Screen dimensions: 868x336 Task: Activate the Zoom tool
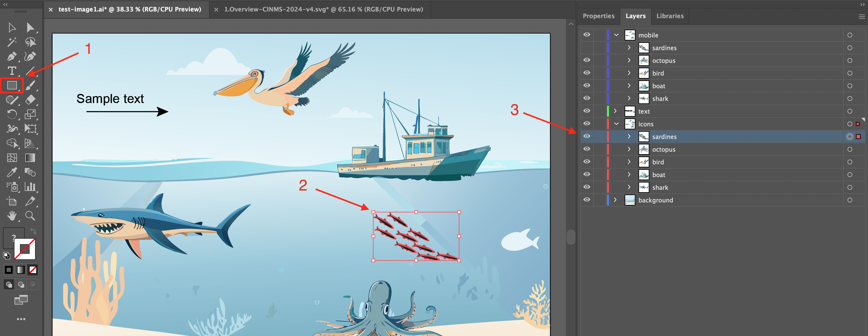[x=30, y=216]
